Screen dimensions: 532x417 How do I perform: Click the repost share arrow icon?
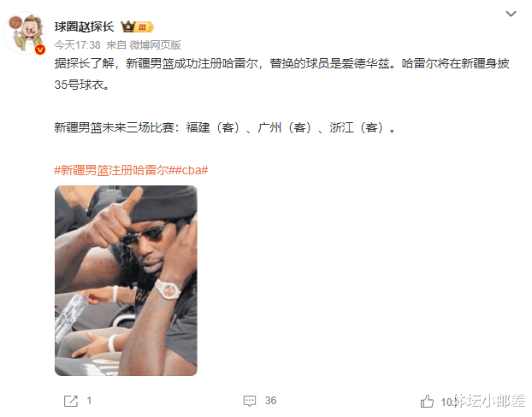tap(71, 401)
